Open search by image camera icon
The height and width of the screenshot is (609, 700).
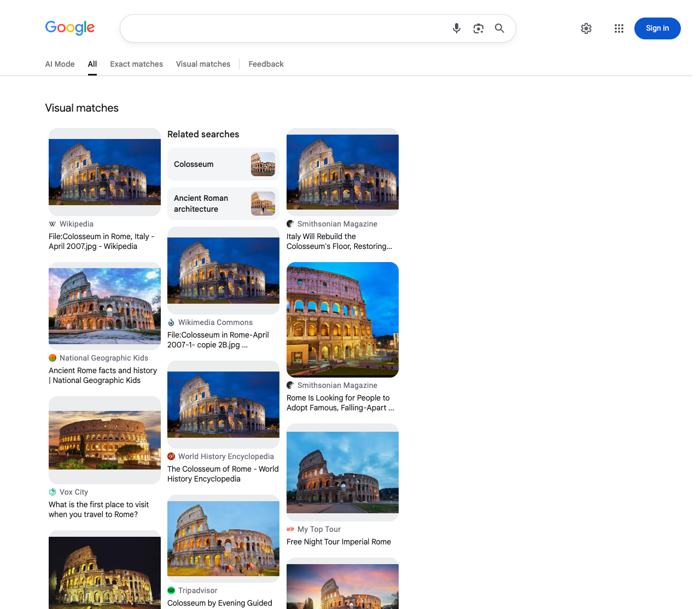click(479, 28)
